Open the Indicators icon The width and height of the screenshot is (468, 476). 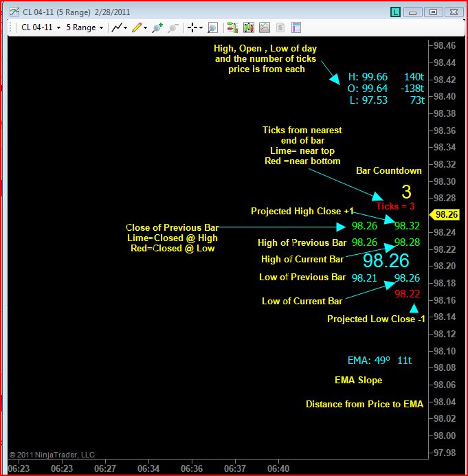265,27
